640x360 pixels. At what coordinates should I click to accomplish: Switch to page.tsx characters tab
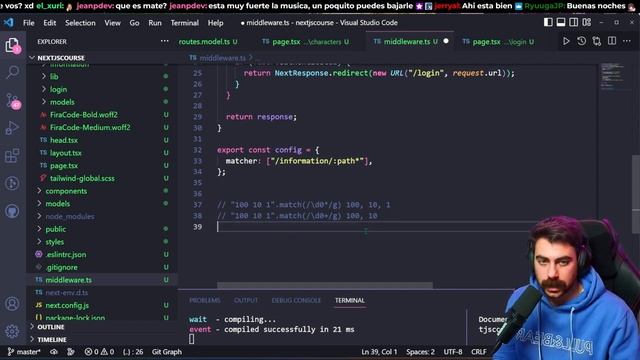[306, 42]
